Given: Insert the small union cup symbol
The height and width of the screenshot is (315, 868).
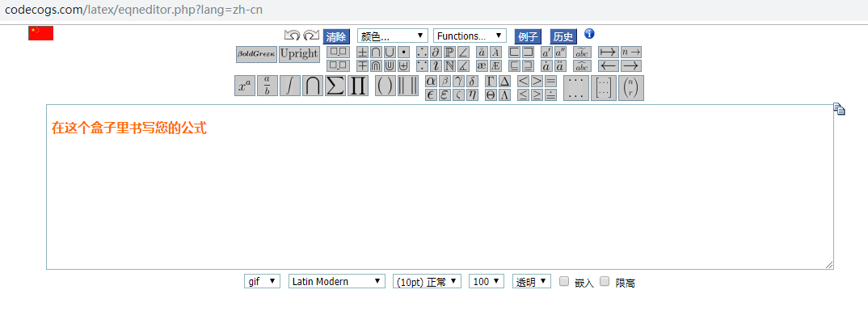Looking at the screenshot, I should (390, 52).
